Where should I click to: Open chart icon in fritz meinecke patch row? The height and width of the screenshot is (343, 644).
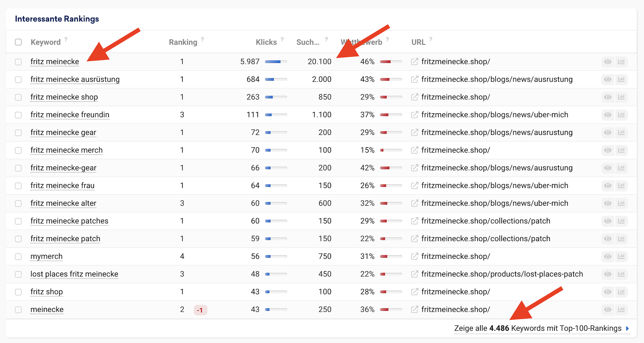[621, 239]
